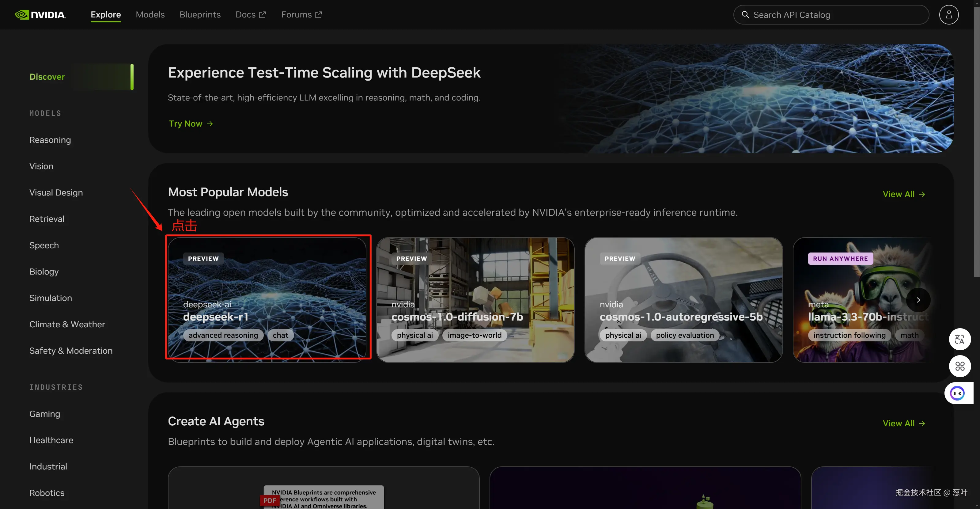Select Climate & Weather category
The image size is (980, 509).
pos(67,324)
